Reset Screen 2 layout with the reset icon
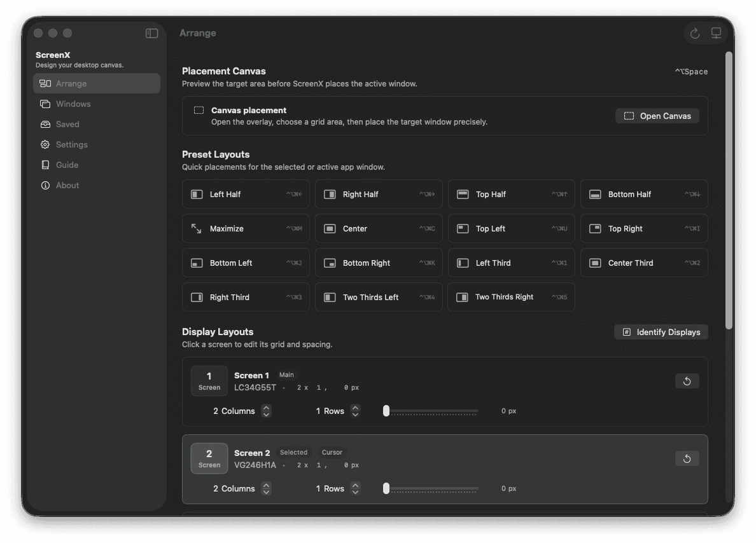 click(x=687, y=458)
